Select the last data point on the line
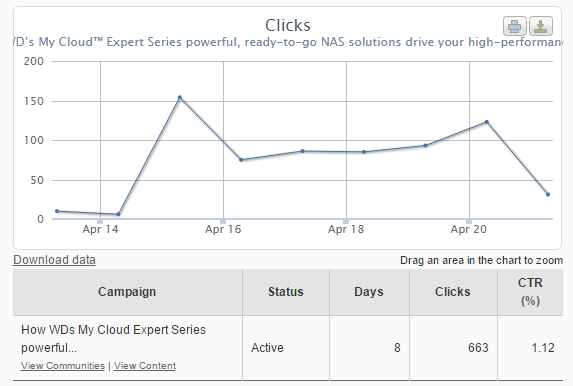 click(x=548, y=194)
